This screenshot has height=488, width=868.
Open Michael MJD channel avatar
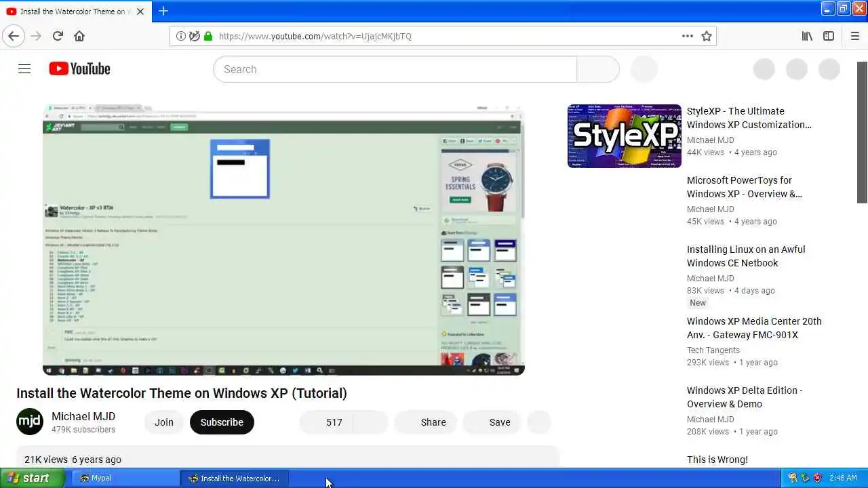30,422
